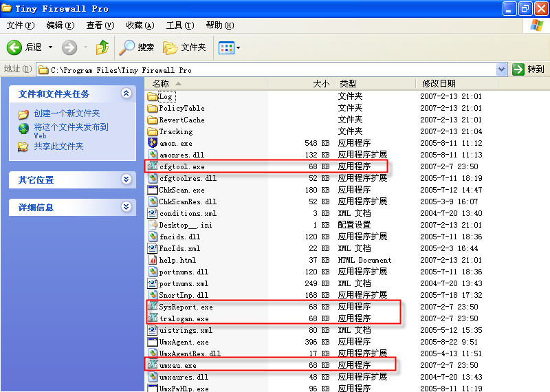The width and height of the screenshot is (550, 392).
Task: Click the address path input field
Action: [x=273, y=70]
